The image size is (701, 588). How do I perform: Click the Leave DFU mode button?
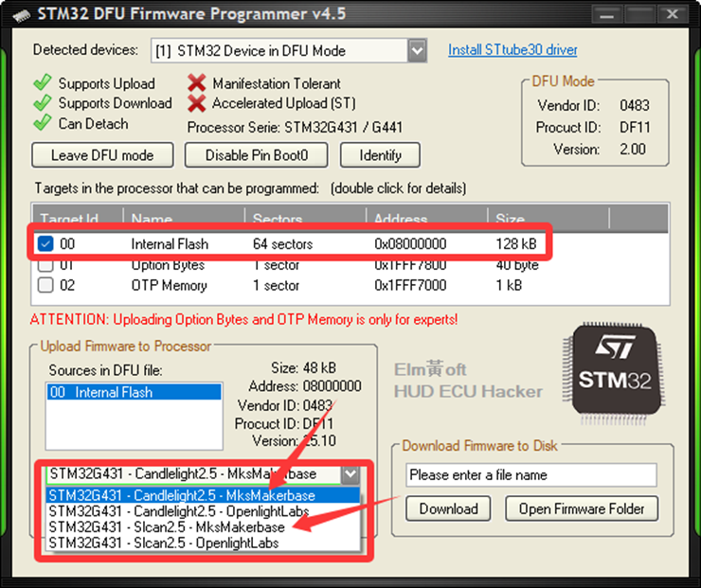pyautogui.click(x=102, y=155)
